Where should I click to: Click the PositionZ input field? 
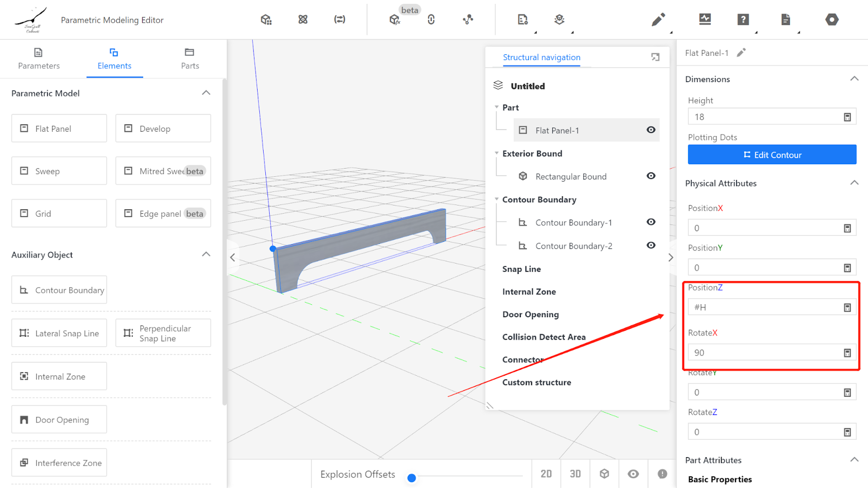765,307
